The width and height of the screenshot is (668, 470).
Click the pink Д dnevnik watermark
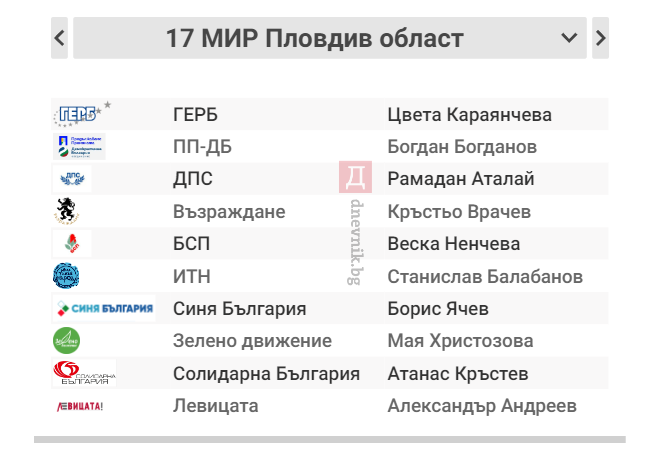pyautogui.click(x=355, y=177)
